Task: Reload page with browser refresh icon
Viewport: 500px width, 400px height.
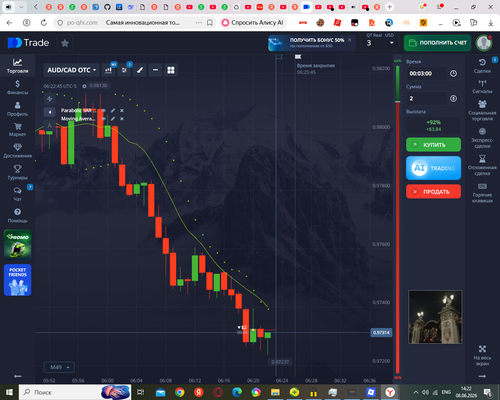Action: 44,22
